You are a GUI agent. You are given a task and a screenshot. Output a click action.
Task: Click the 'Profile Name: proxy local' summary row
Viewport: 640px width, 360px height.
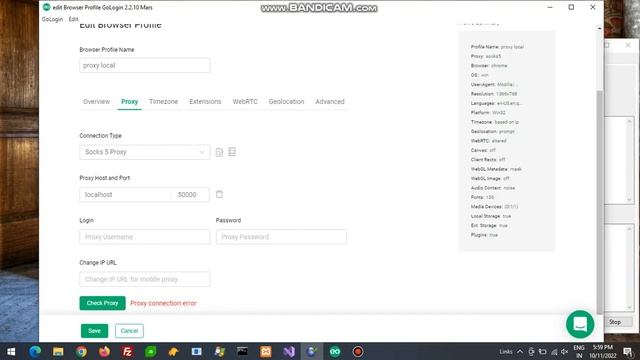(x=497, y=47)
